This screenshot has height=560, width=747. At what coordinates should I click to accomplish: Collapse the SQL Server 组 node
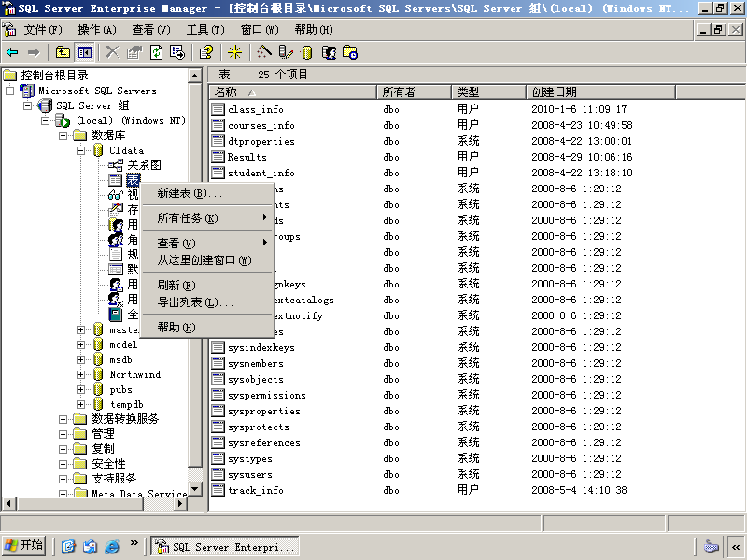point(28,105)
